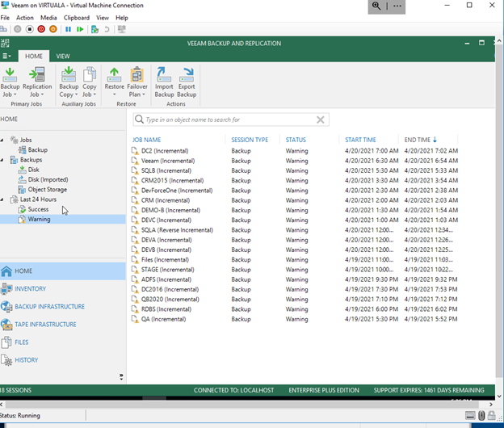Select the Disk (Imported) tree item
Screen dimensions: 504x428
click(48, 179)
